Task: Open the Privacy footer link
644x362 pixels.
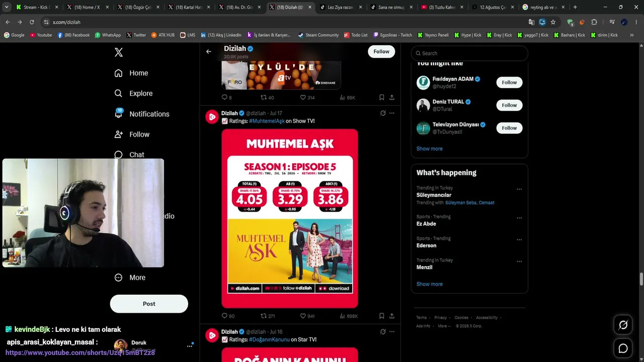Action: pos(441,318)
